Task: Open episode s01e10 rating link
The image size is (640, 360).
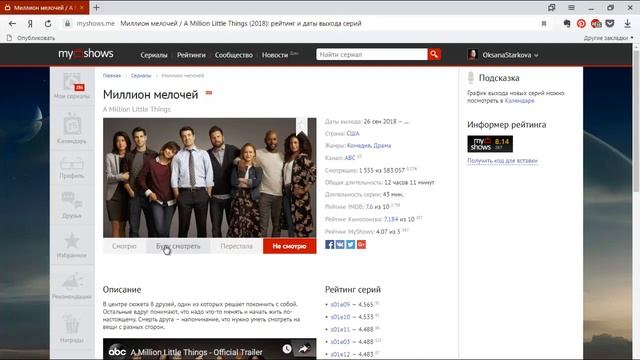Action: [x=340, y=317]
